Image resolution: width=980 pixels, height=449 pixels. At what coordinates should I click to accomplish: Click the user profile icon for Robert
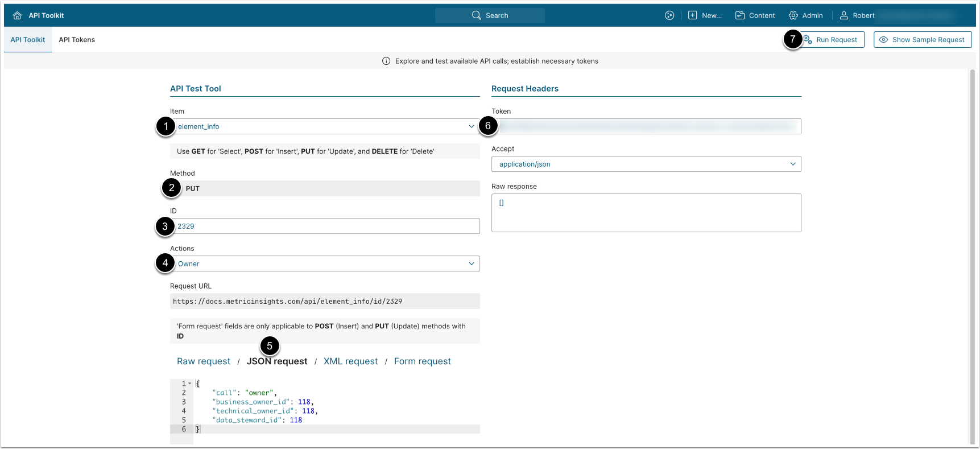click(x=844, y=15)
